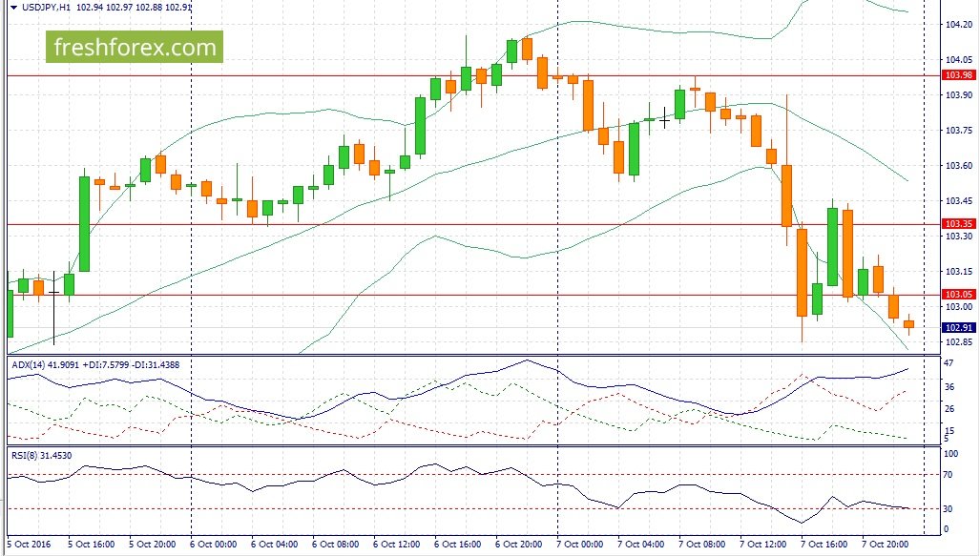The width and height of the screenshot is (980, 556).
Task: Open the USDJPY,H1 chart dropdown triangle
Action: tap(13, 8)
